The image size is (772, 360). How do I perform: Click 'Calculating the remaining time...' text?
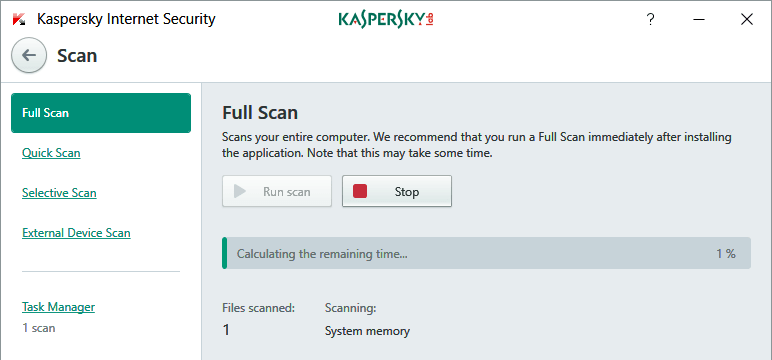point(322,254)
